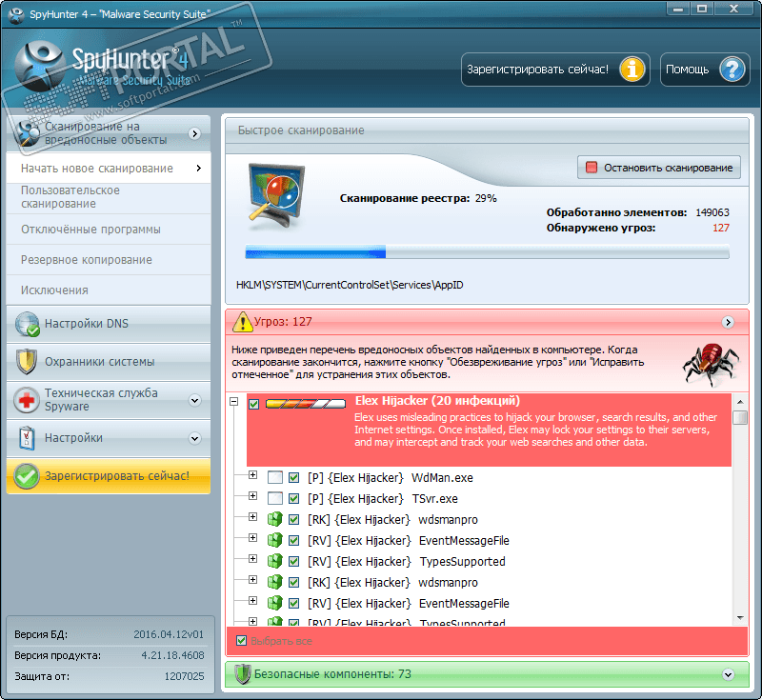Image resolution: width=762 pixels, height=700 pixels.
Task: Click the Остановить сканирование button
Action: (x=659, y=168)
